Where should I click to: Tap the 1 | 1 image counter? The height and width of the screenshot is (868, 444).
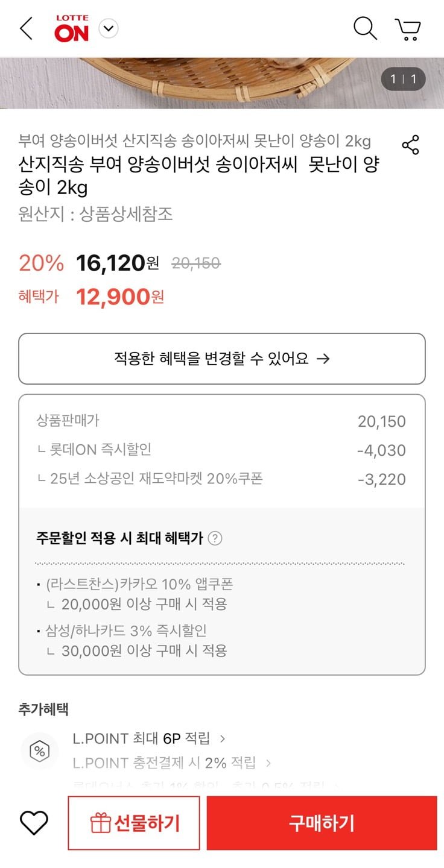point(403,79)
